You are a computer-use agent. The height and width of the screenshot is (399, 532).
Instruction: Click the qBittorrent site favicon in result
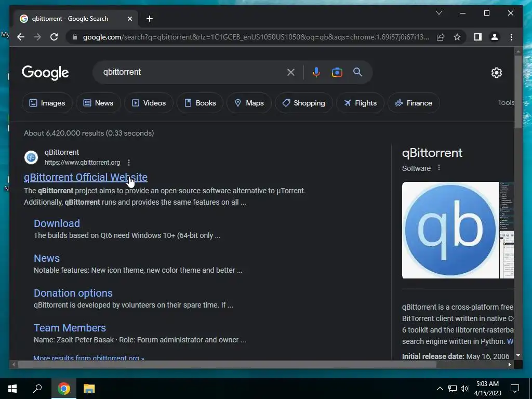[31, 157]
